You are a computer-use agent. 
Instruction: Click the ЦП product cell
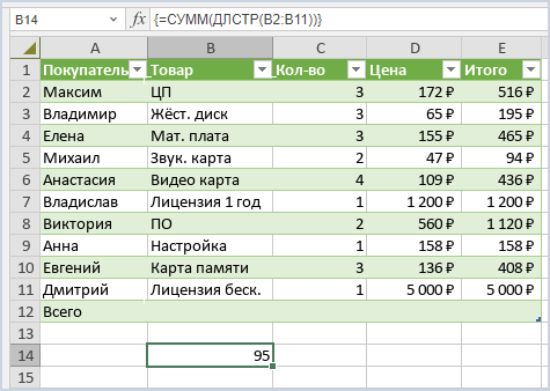[210, 92]
